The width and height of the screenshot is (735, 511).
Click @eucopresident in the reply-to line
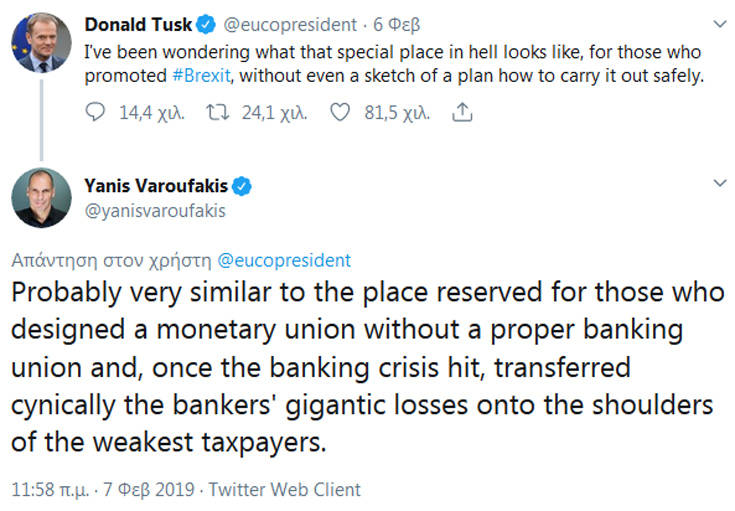click(x=283, y=261)
